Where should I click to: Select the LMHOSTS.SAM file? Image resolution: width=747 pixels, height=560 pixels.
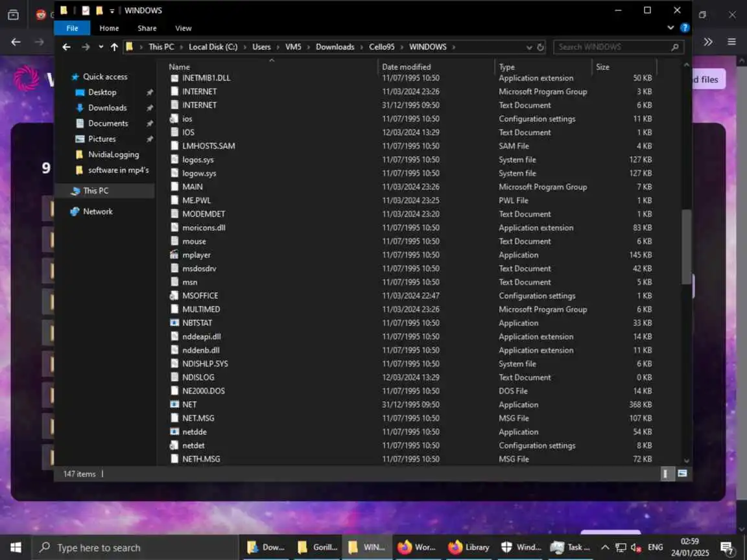209,146
